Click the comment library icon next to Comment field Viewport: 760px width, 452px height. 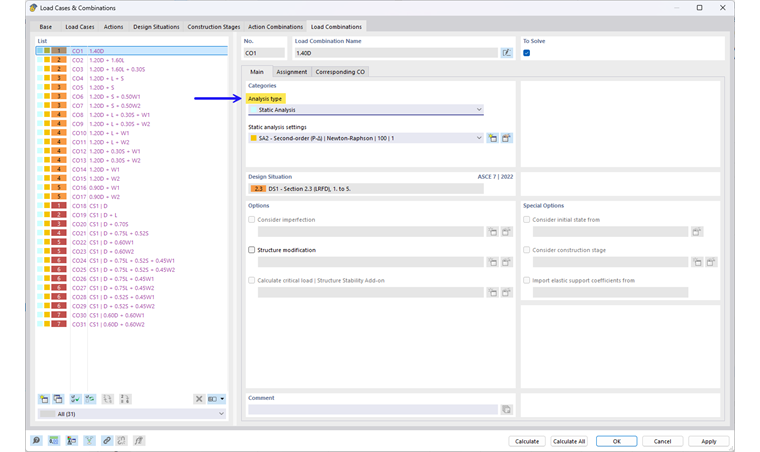coord(507,410)
